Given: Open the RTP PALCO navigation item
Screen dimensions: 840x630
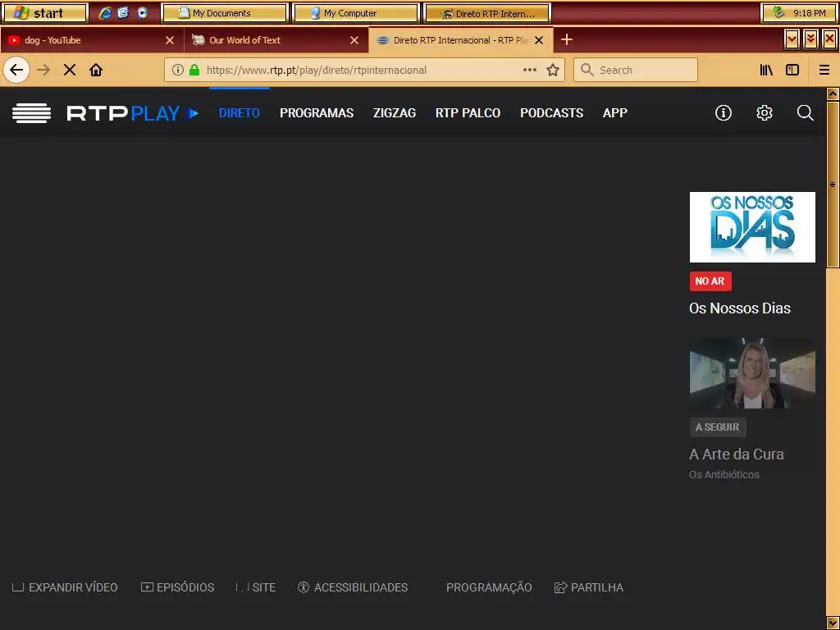Looking at the screenshot, I should point(468,113).
